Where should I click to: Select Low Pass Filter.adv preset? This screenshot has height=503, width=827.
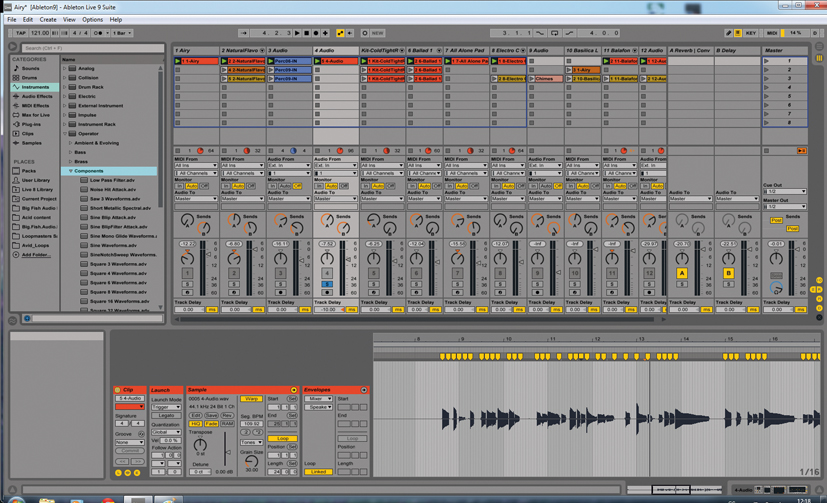[x=112, y=180]
